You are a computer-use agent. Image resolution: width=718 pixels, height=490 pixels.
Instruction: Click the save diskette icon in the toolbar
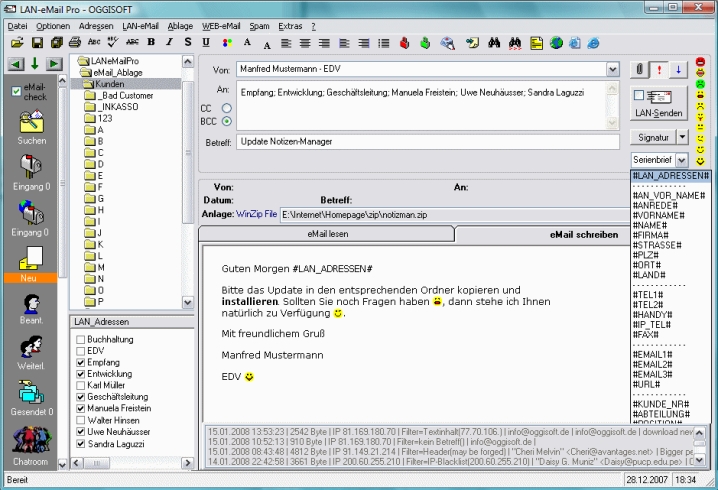coord(37,43)
